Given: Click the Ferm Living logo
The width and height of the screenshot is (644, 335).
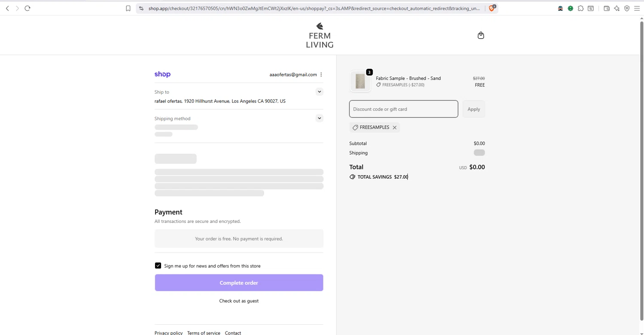Looking at the screenshot, I should coord(319,35).
